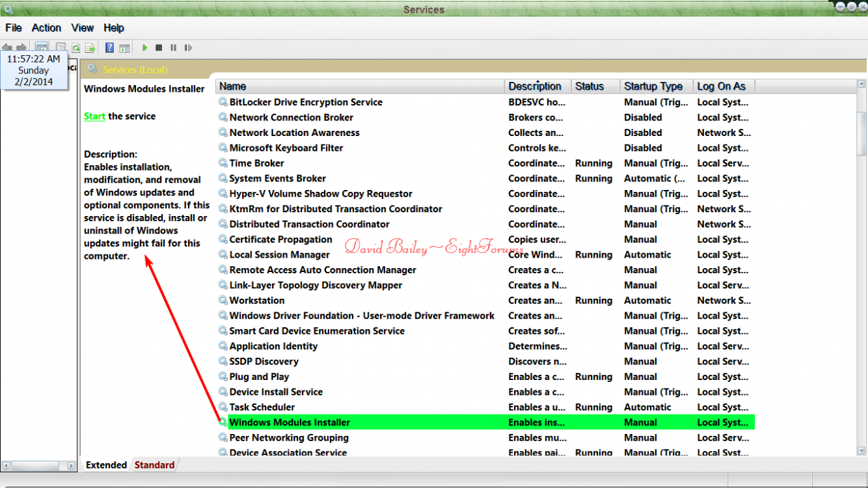
Task: Click the Export List toolbar icon
Action: (x=90, y=47)
